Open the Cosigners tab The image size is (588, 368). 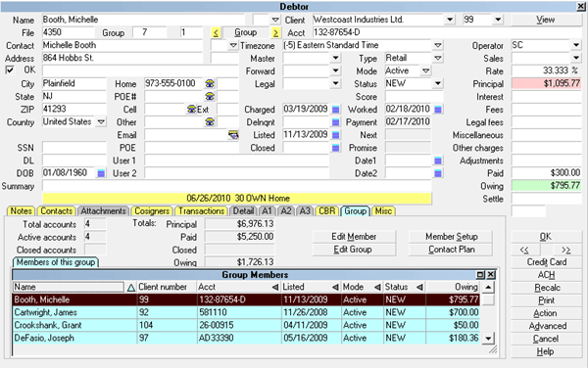[x=152, y=211]
